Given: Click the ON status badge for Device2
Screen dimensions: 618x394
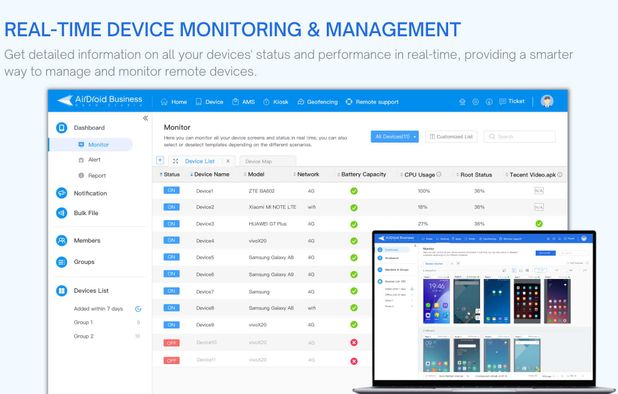Looking at the screenshot, I should pyautogui.click(x=171, y=207).
